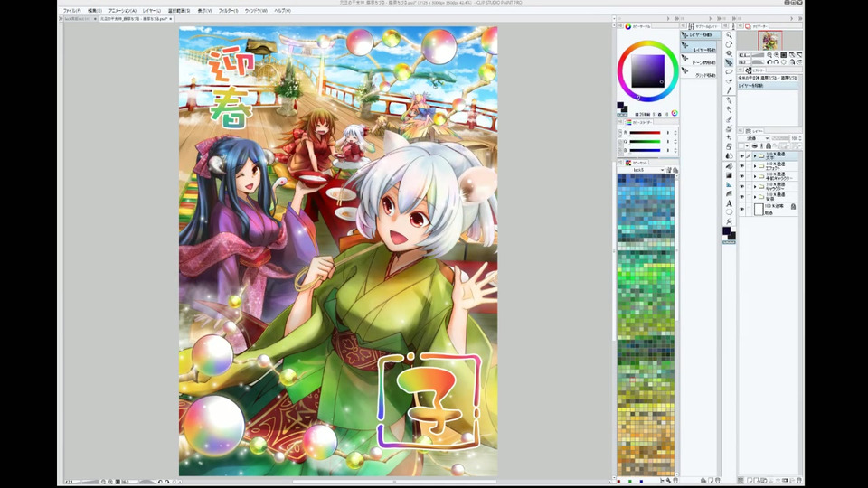
Task: Open the ウィンドウ(W) menu
Action: tap(256, 11)
